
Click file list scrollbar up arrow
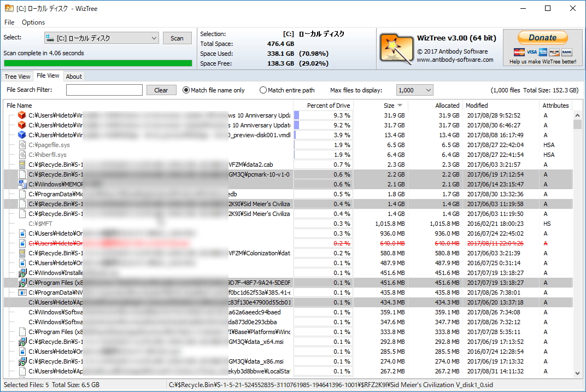(x=577, y=115)
